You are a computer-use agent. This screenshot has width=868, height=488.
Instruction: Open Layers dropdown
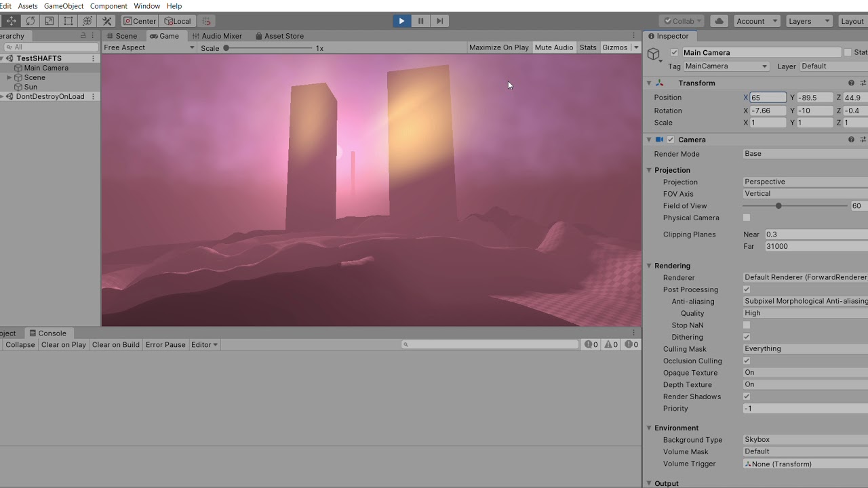pyautogui.click(x=808, y=21)
